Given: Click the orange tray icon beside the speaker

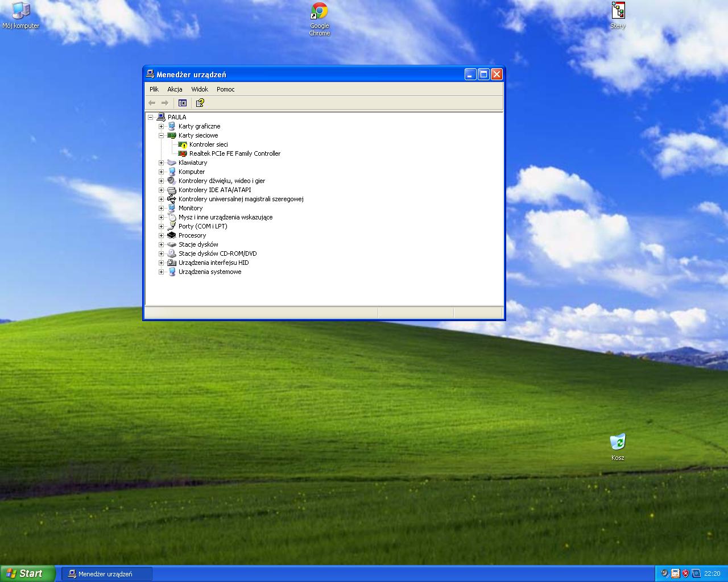Looking at the screenshot, I should coord(675,573).
